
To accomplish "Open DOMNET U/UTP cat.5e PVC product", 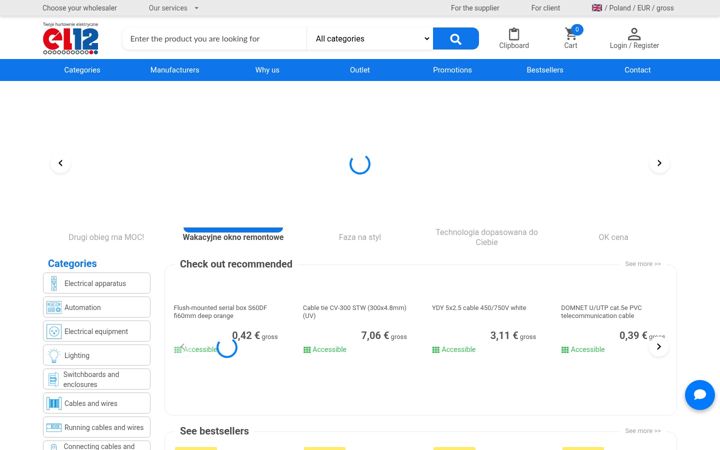I will (601, 311).
